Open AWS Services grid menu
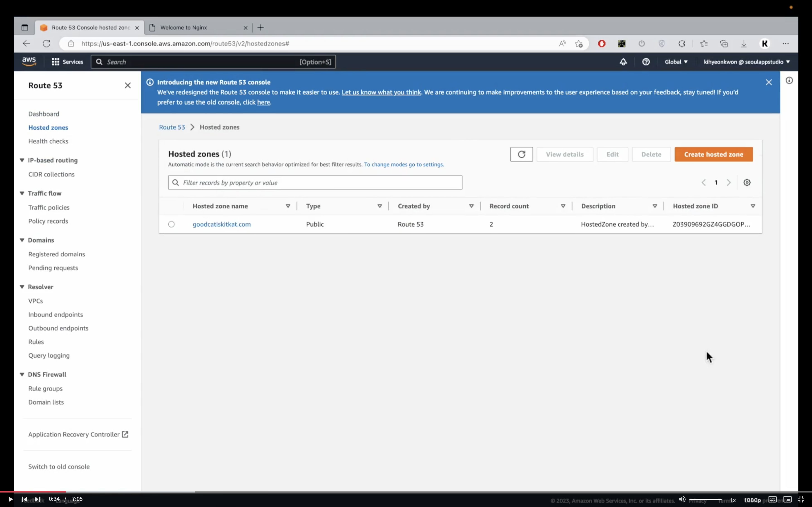The width and height of the screenshot is (812, 507). 67,62
